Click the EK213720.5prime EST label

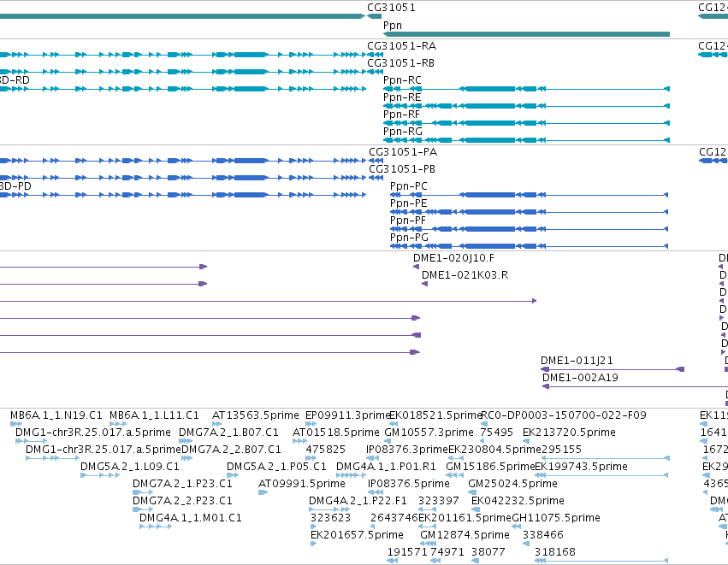pos(569,433)
